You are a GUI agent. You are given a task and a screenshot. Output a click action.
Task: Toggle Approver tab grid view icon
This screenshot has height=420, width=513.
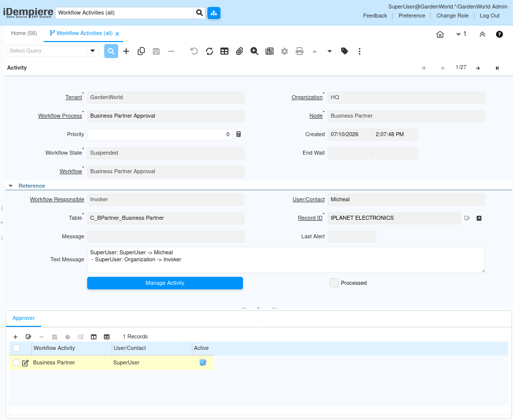pyautogui.click(x=107, y=337)
